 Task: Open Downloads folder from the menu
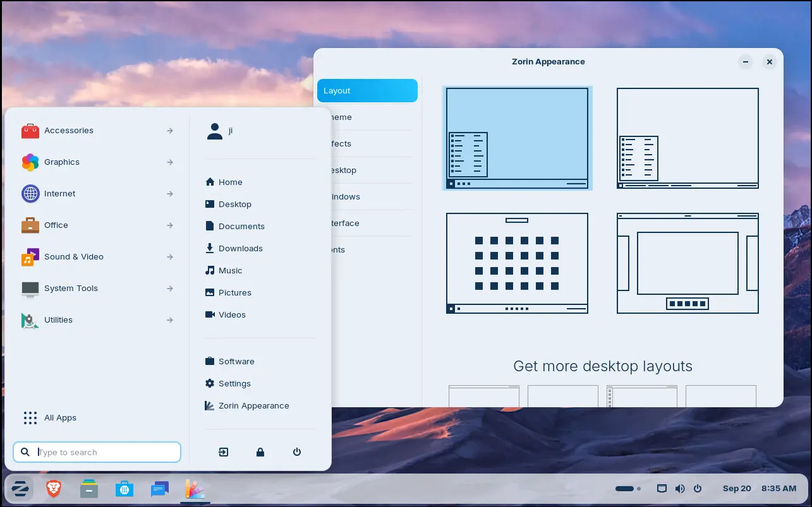240,249
